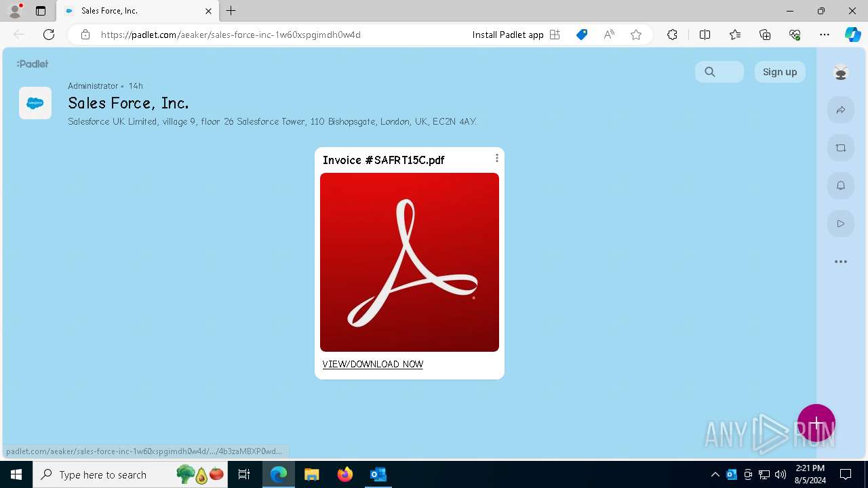Click the Salesforce padlet logo icon
The width and height of the screenshot is (868, 488).
(x=35, y=103)
